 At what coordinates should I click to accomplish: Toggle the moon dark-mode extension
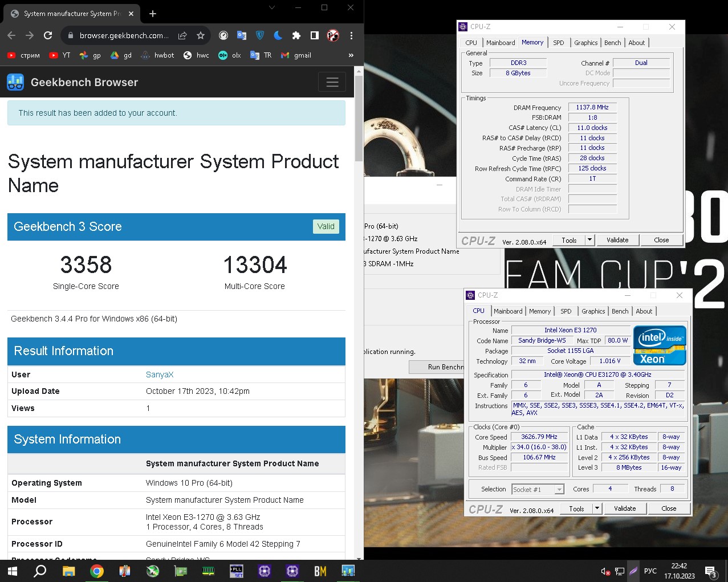(x=278, y=35)
